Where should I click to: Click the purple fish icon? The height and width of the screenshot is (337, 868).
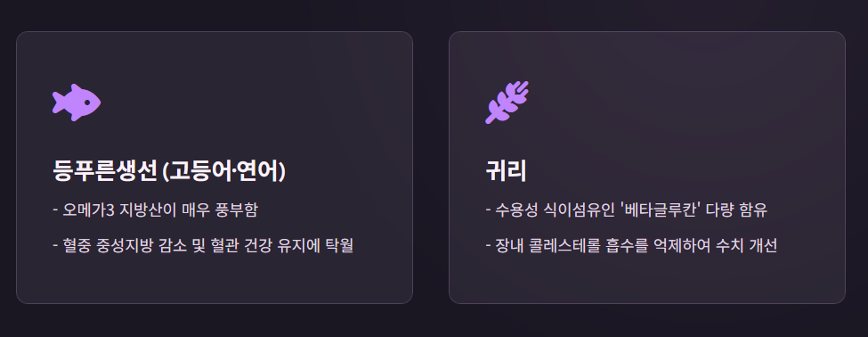77,103
